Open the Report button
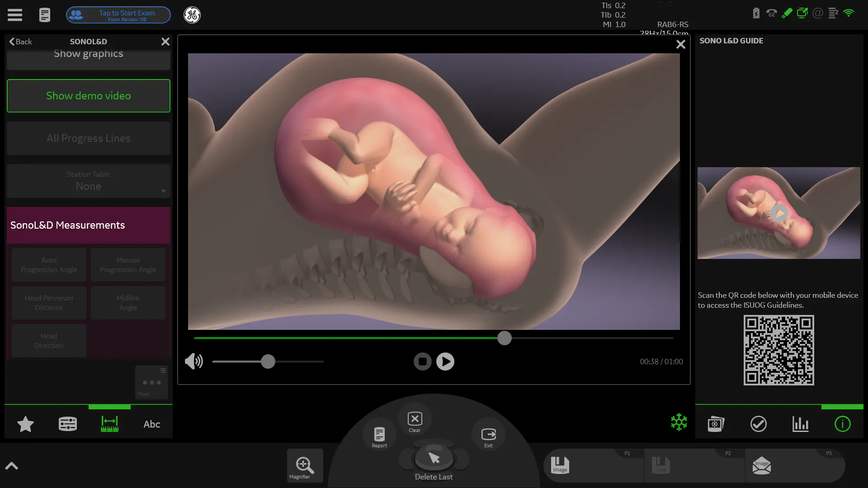868x488 pixels. [379, 436]
